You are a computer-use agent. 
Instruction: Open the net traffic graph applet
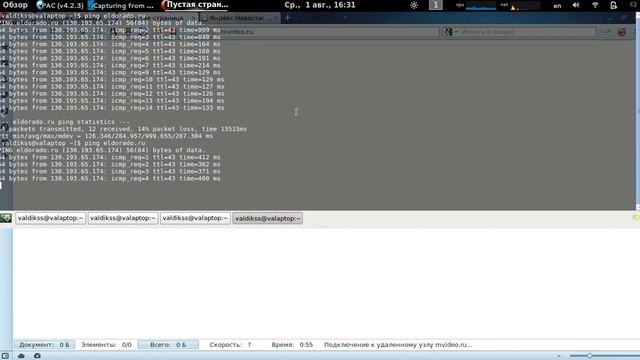(520, 5)
